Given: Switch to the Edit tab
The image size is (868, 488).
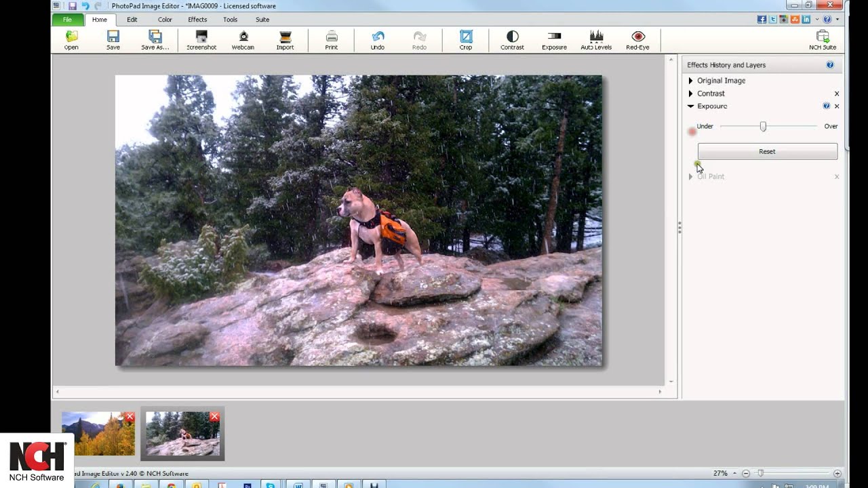Looking at the screenshot, I should coord(132,20).
